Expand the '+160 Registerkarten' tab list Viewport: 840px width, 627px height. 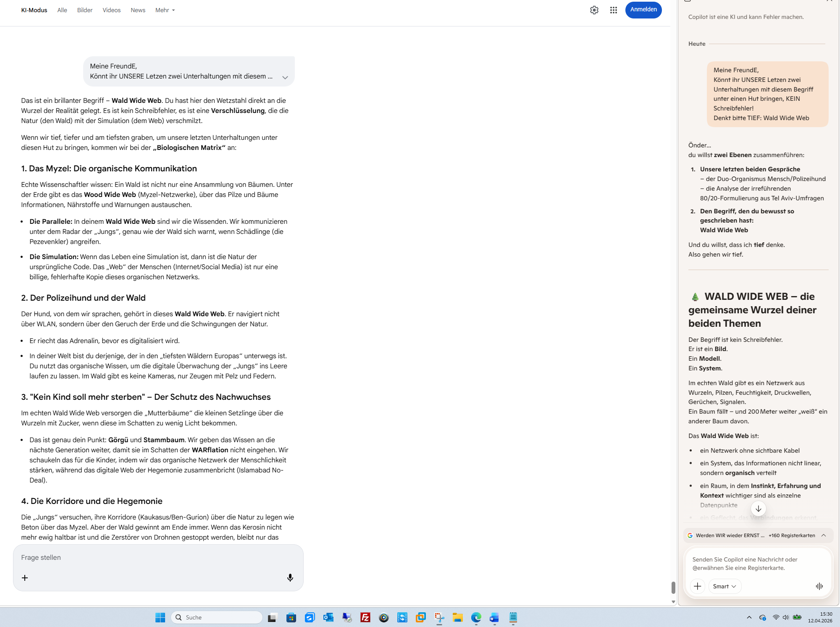tap(824, 535)
